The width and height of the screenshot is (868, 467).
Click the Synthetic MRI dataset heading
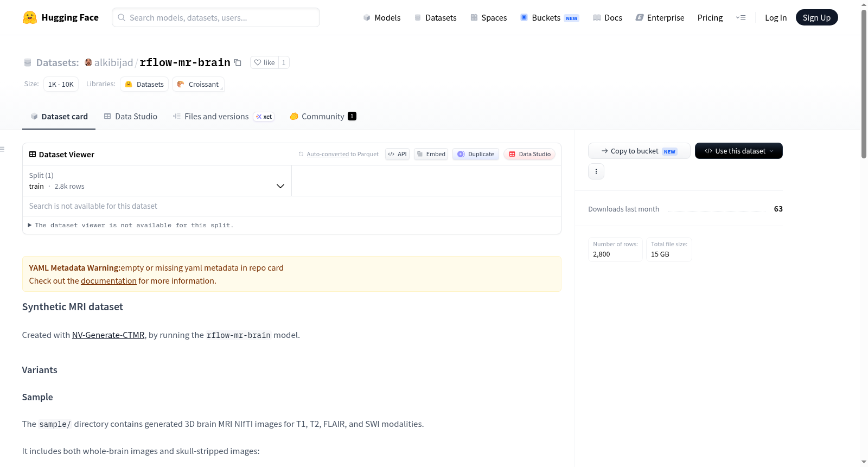click(x=73, y=307)
